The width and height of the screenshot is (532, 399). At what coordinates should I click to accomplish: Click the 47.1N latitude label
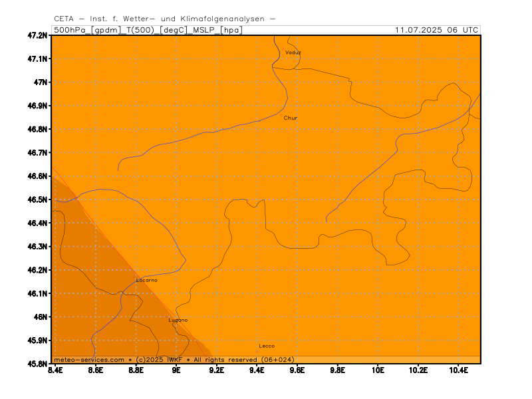point(37,59)
